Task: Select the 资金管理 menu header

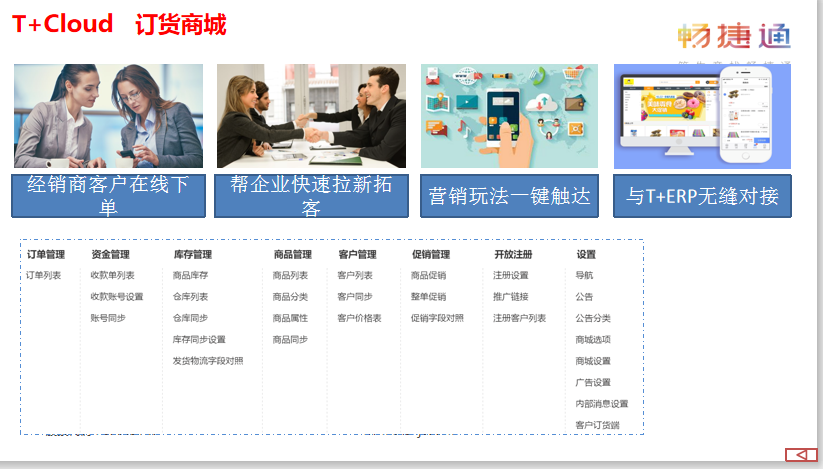Action: [x=110, y=254]
